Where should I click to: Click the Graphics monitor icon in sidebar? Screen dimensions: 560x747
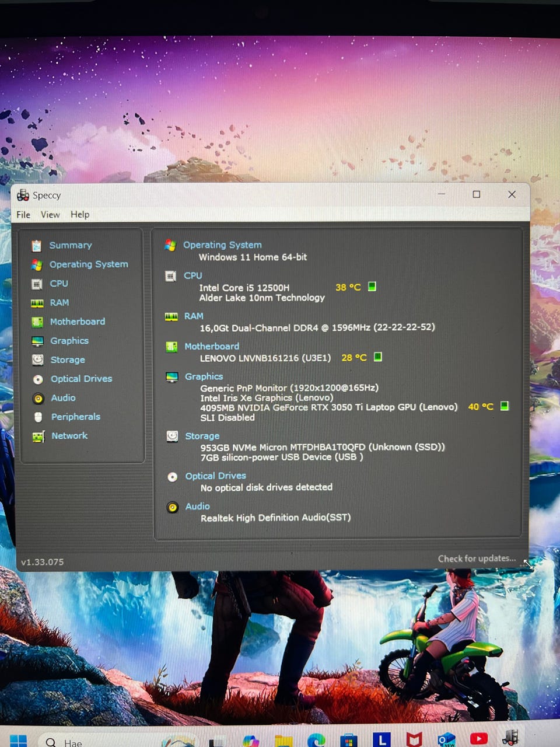point(37,341)
